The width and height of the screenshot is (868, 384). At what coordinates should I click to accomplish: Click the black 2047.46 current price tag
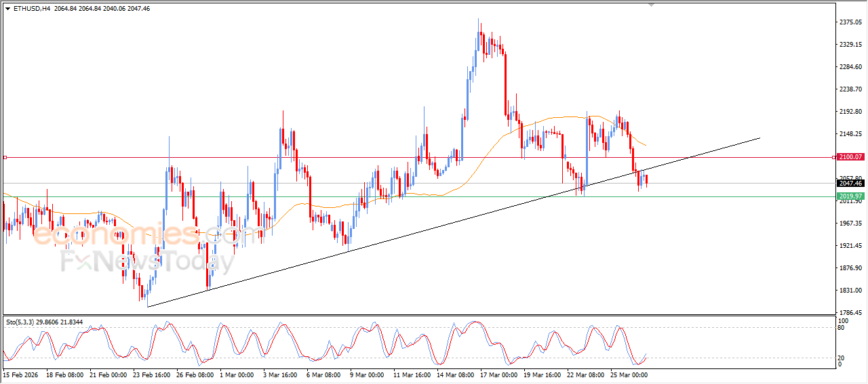point(850,184)
